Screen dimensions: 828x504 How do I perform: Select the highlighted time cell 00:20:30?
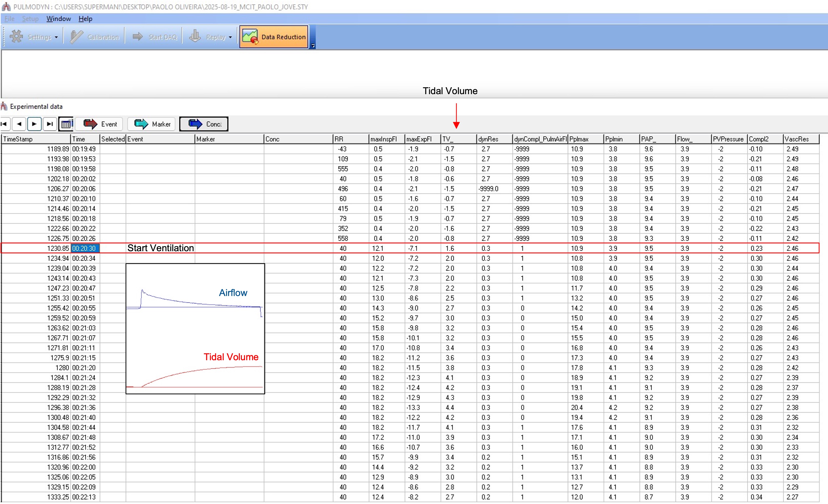pos(85,248)
